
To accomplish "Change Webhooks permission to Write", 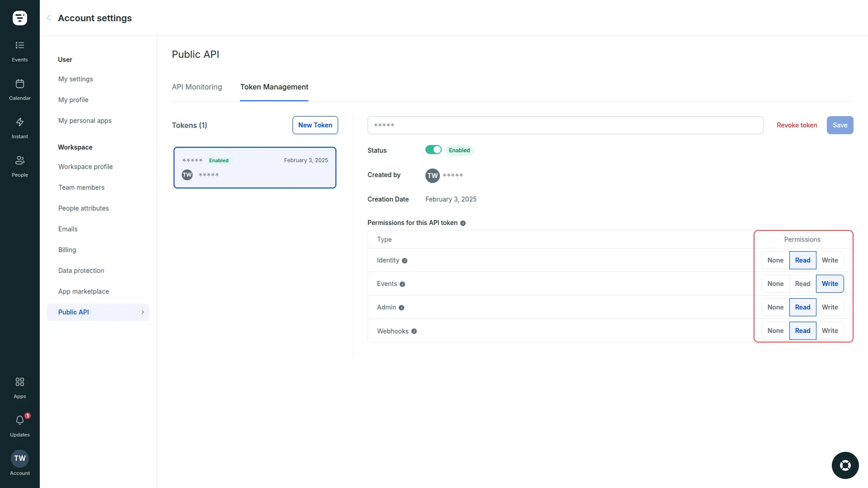I will 830,330.
